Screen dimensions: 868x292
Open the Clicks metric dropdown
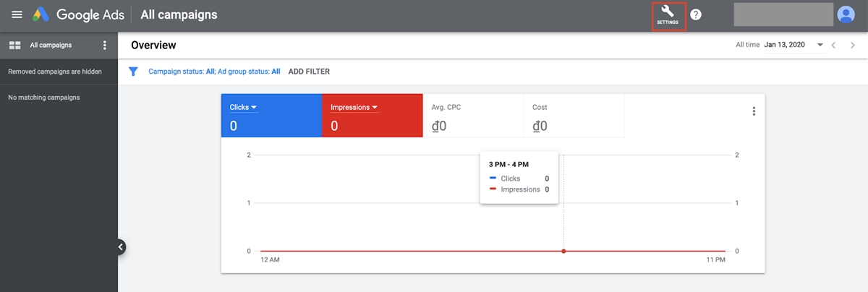point(244,108)
